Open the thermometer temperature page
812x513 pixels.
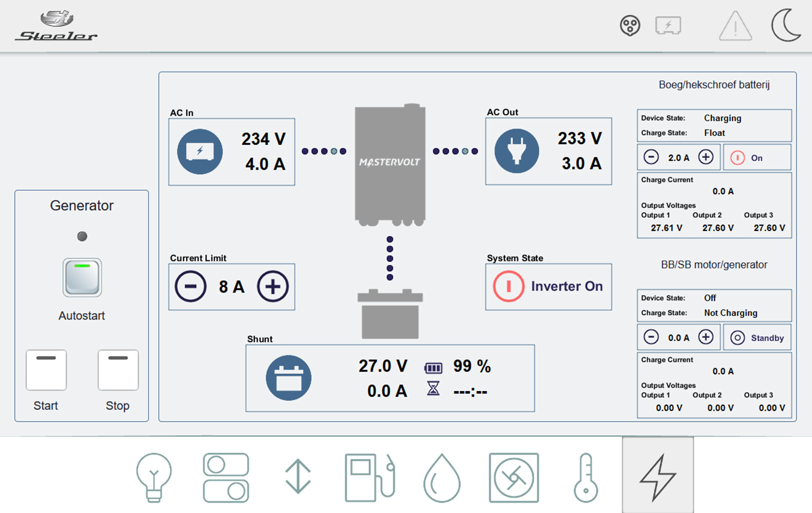pyautogui.click(x=586, y=477)
